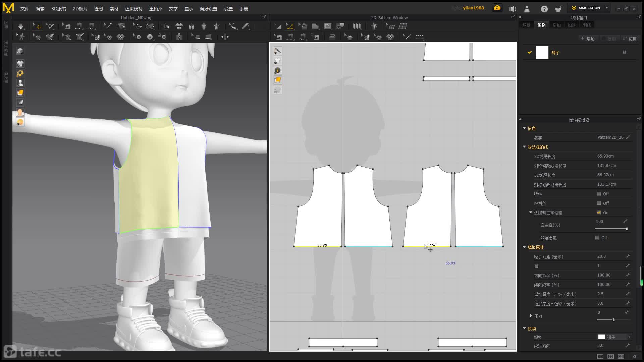Click the Button tool icon in 3D toolbar

click(x=150, y=37)
